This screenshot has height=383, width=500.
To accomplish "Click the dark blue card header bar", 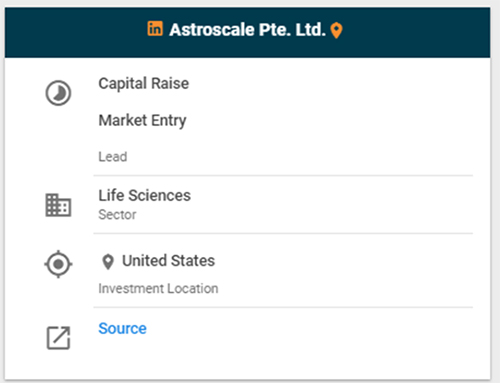I will click(x=247, y=33).
